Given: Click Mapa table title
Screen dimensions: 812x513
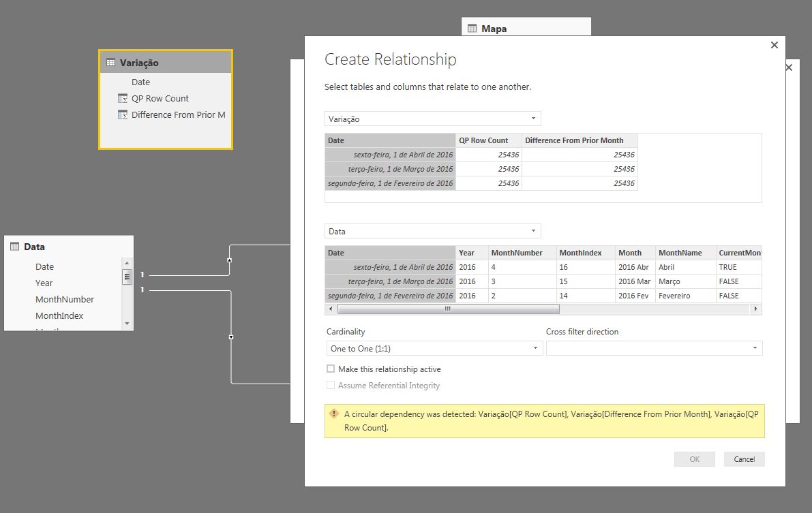Looking at the screenshot, I should point(494,29).
